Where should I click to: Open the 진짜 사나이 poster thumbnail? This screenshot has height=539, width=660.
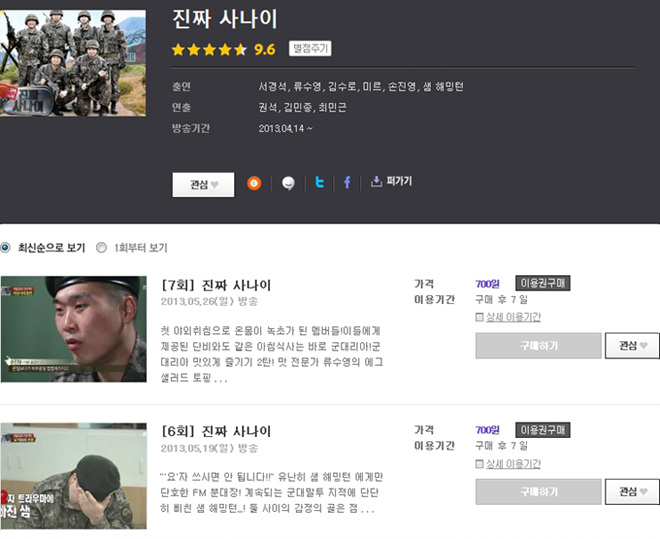point(73,63)
